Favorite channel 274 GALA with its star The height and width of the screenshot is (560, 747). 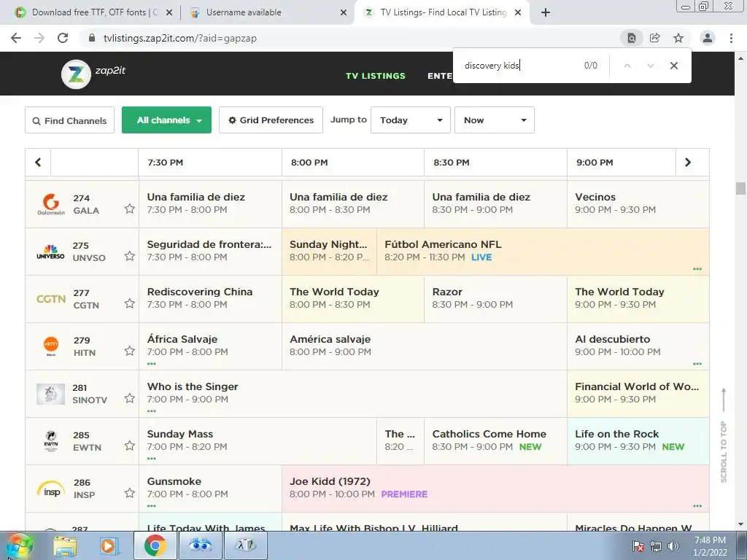click(x=129, y=209)
